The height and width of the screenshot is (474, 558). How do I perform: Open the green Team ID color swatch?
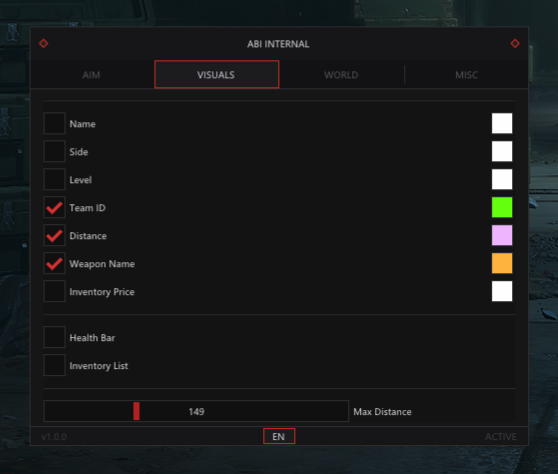tap(502, 207)
